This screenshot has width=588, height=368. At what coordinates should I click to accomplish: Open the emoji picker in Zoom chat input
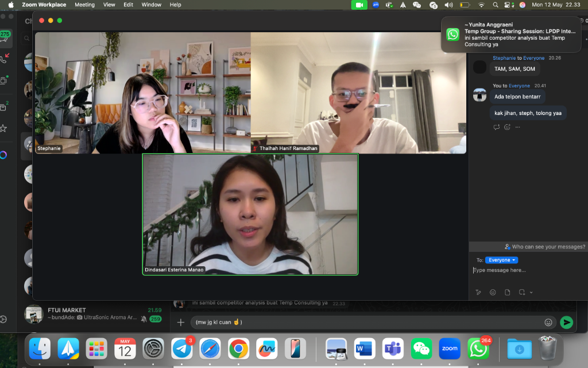493,292
